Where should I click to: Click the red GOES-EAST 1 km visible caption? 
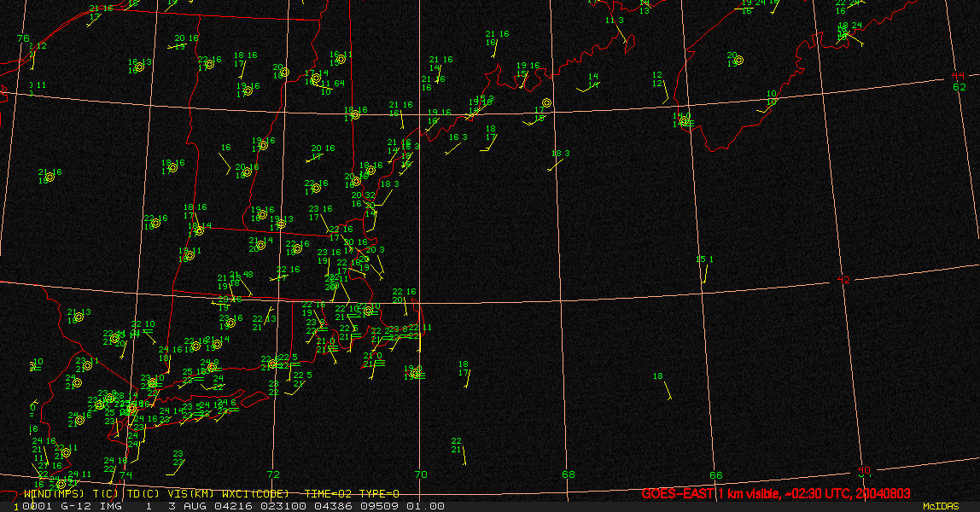[x=776, y=493]
